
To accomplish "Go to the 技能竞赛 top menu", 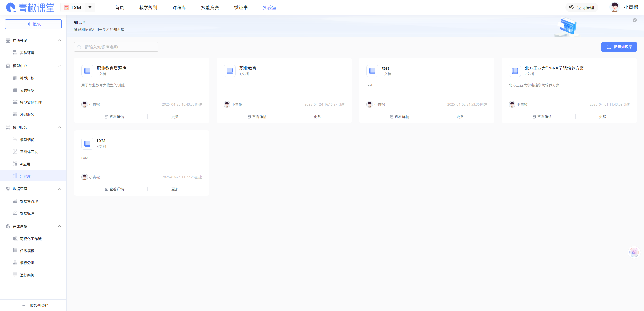I will coord(210,8).
